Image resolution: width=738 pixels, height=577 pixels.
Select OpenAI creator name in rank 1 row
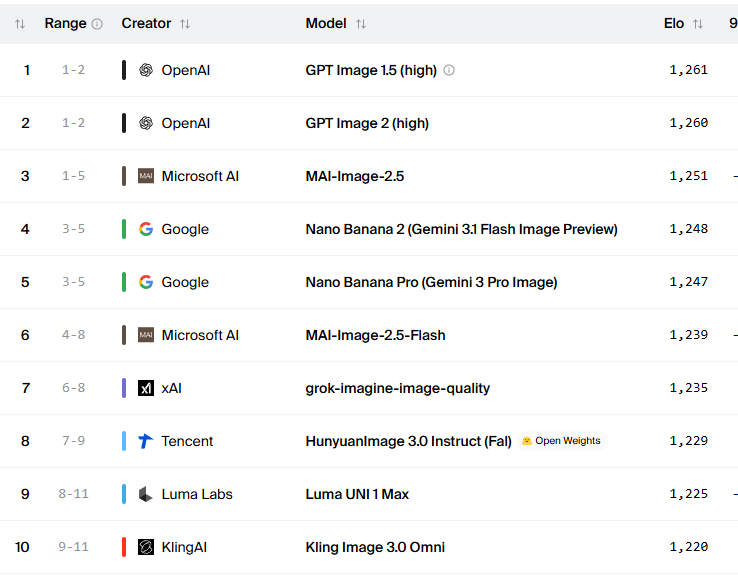click(185, 70)
